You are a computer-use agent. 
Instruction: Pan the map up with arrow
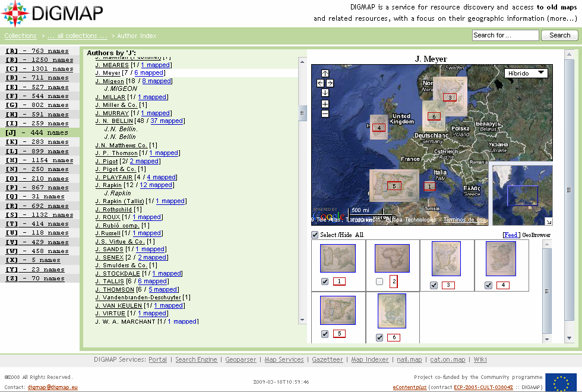point(325,74)
